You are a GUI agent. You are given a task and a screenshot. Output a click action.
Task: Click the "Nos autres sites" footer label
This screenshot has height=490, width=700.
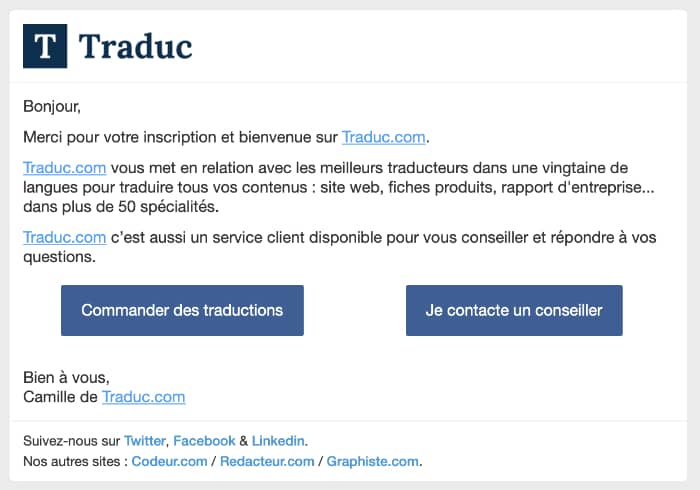pos(68,461)
